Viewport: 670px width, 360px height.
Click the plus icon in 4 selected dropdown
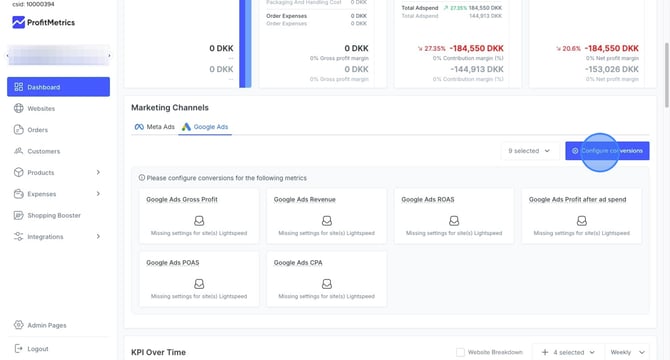(x=545, y=352)
